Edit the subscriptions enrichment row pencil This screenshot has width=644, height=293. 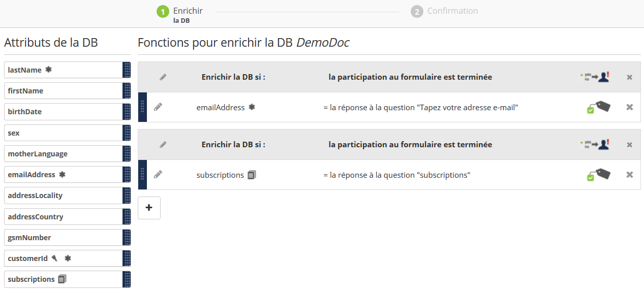158,175
